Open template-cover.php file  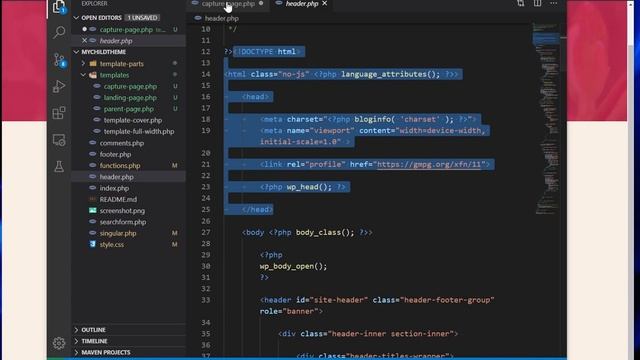point(133,120)
